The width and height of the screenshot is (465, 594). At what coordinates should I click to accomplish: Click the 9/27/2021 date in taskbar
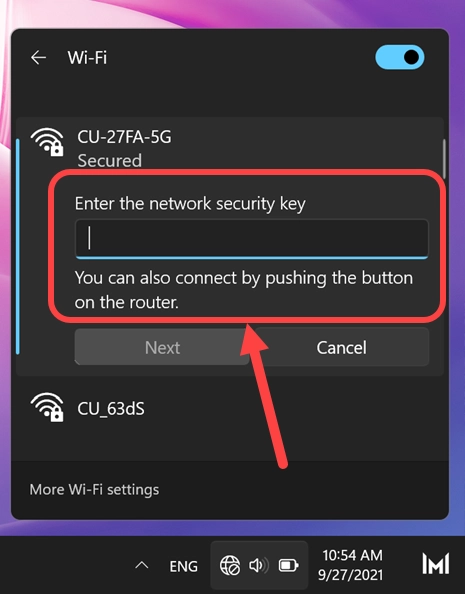click(350, 575)
